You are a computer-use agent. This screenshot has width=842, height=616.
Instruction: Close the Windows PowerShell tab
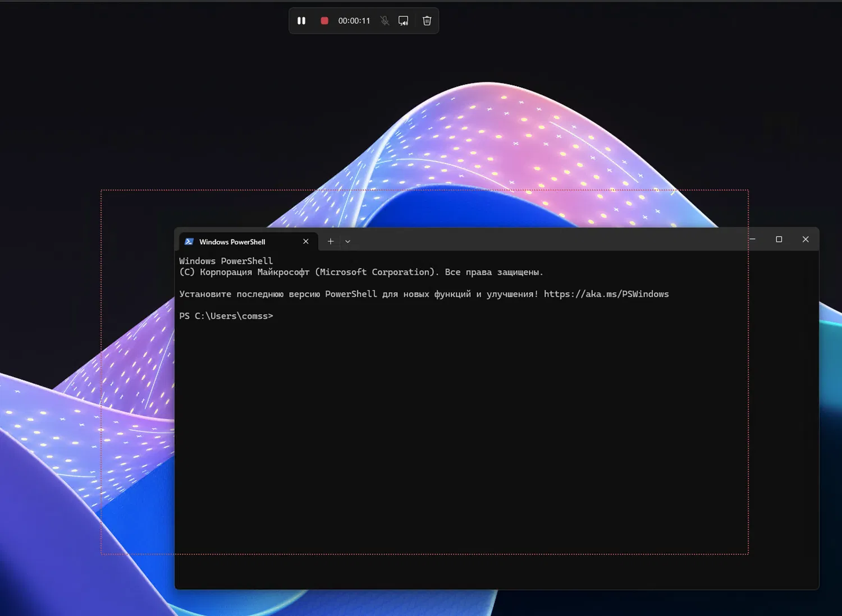(306, 241)
